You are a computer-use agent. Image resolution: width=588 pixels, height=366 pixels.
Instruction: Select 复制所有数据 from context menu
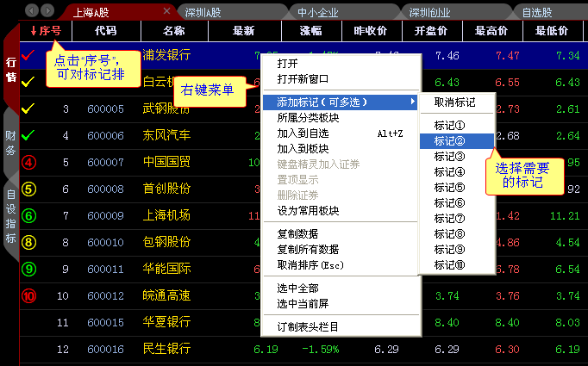point(309,250)
